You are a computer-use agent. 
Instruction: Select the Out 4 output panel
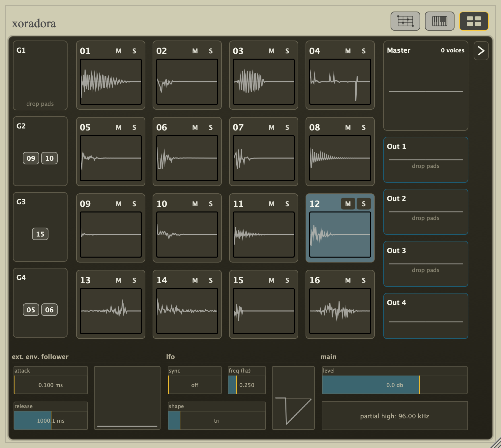click(x=426, y=316)
